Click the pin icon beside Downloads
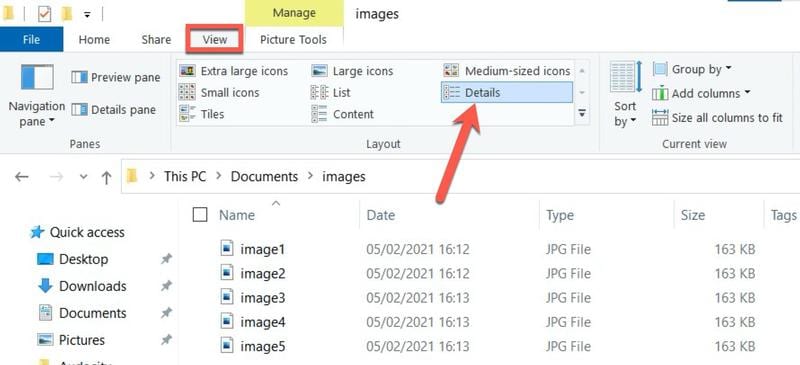 pos(166,286)
